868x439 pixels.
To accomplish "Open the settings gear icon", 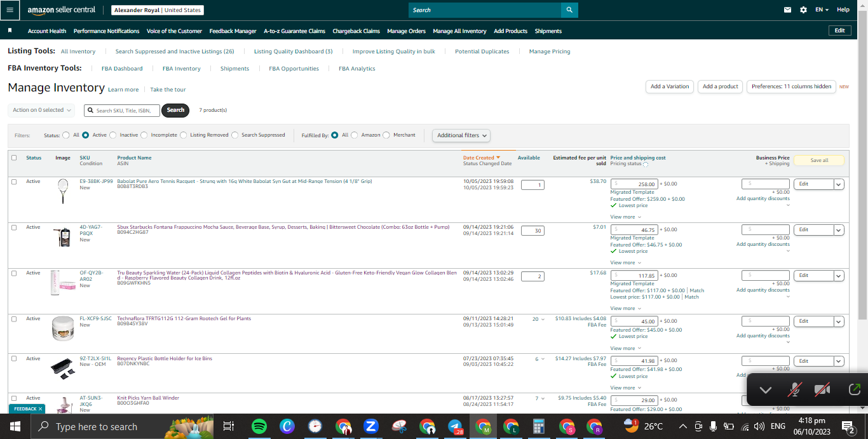I will (803, 10).
